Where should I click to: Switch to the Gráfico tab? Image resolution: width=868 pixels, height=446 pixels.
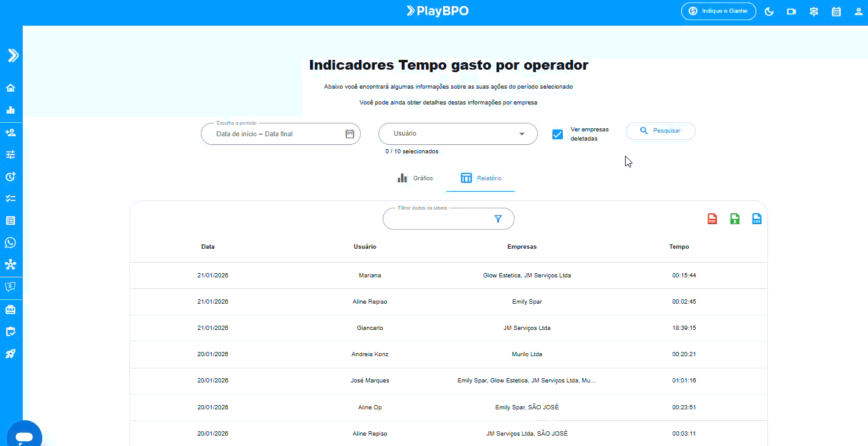pyautogui.click(x=415, y=178)
